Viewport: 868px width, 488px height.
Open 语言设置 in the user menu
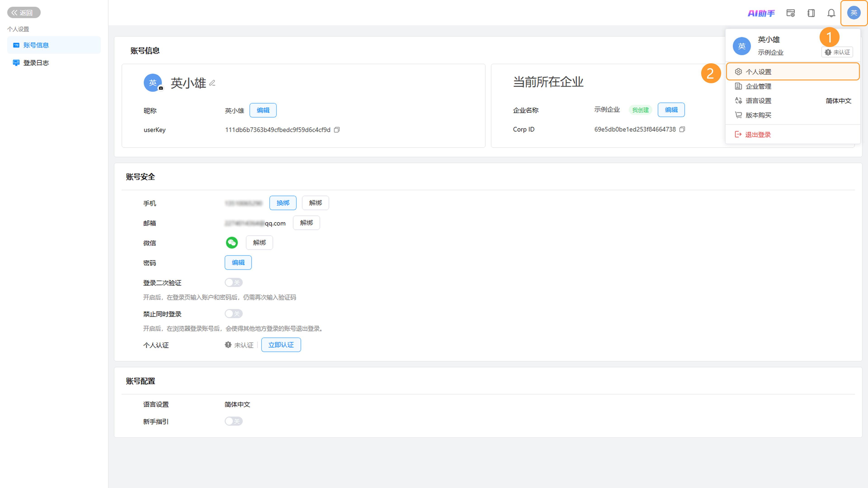tap(793, 101)
